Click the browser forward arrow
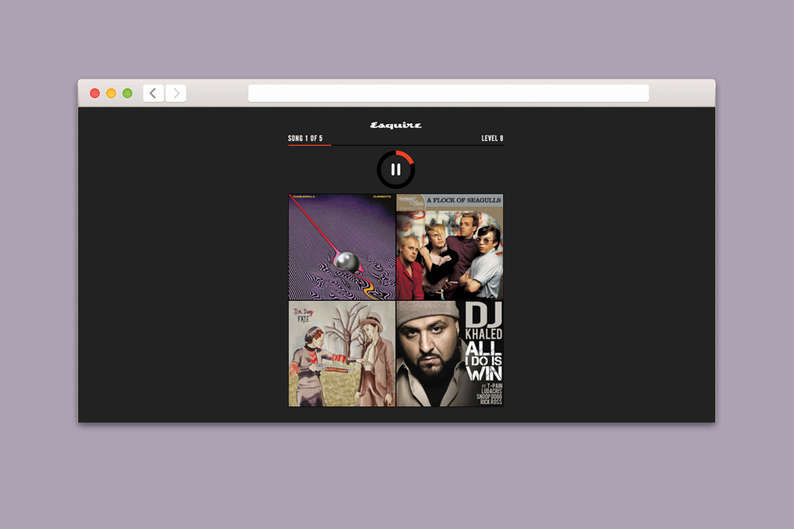 [176, 93]
